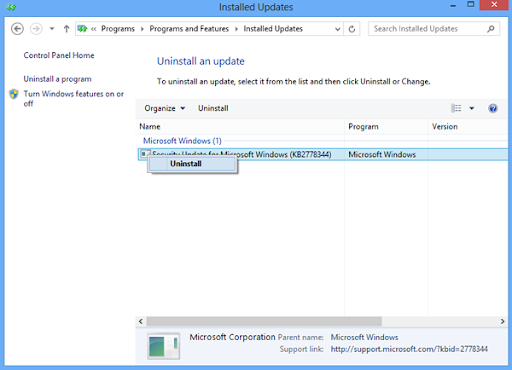The height and width of the screenshot is (370, 512).
Task: Click the Control Panel icon in address bar
Action: [x=82, y=29]
